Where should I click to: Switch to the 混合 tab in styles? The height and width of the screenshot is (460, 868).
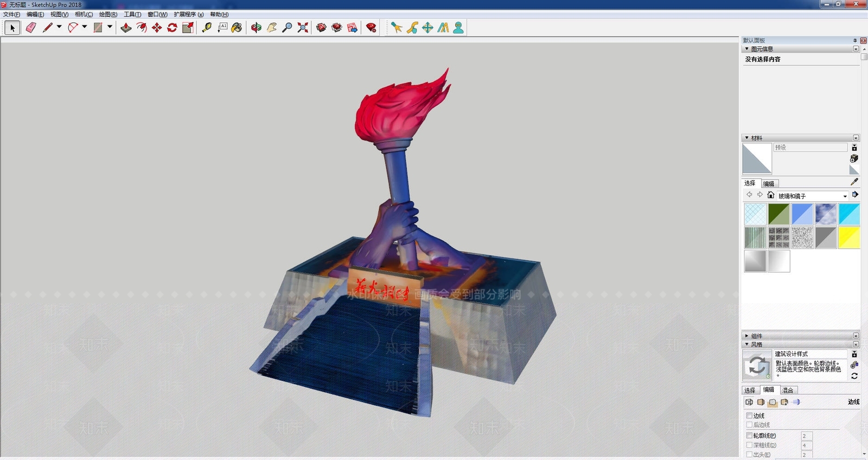(x=788, y=390)
